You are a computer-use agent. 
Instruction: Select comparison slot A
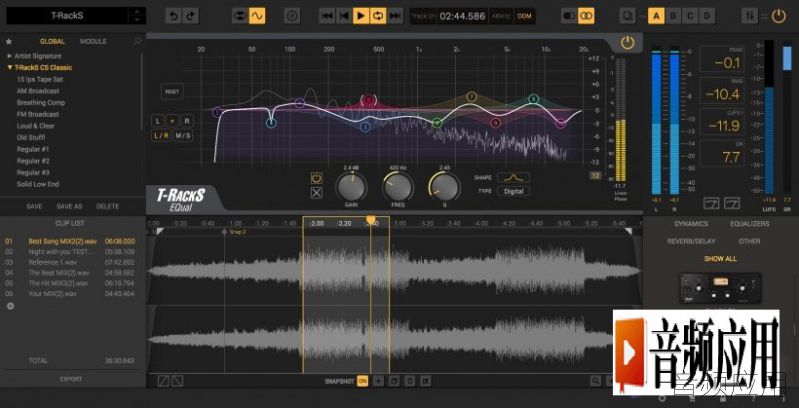(656, 16)
